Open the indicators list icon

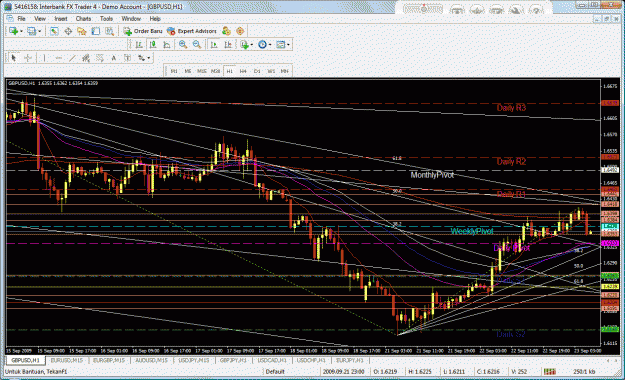pos(244,45)
